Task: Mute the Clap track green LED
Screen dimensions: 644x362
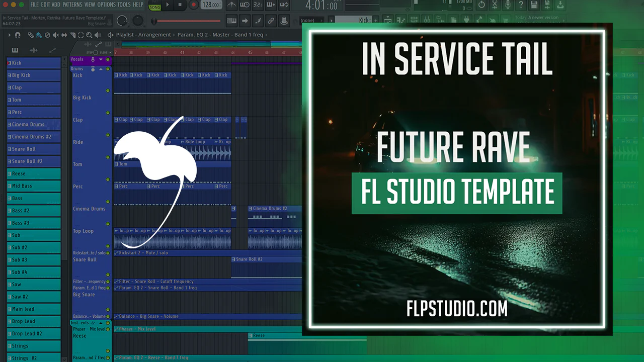Action: click(x=108, y=135)
